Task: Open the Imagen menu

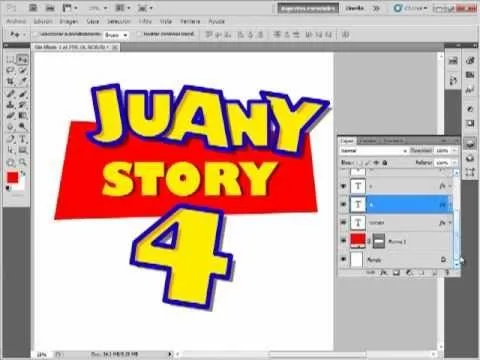Action: coord(69,21)
